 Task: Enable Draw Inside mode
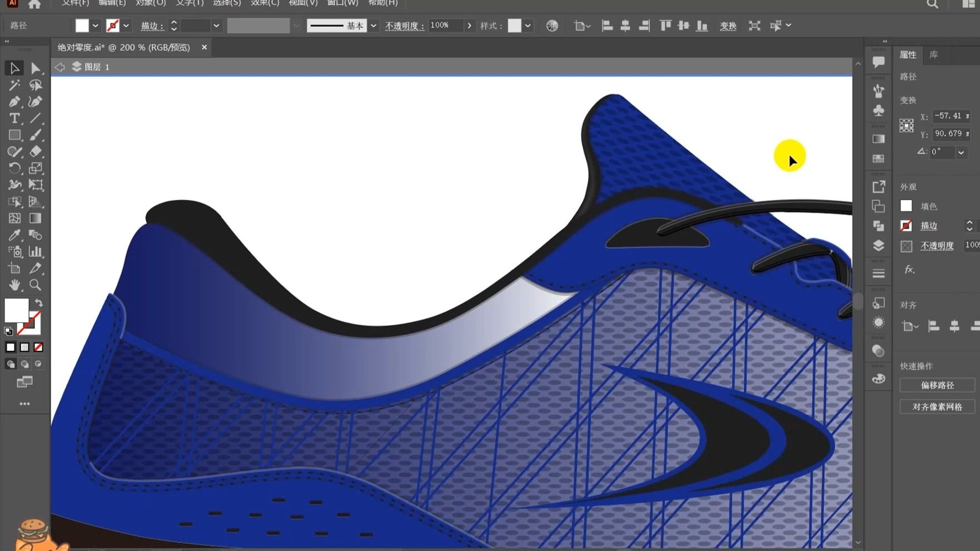[38, 364]
